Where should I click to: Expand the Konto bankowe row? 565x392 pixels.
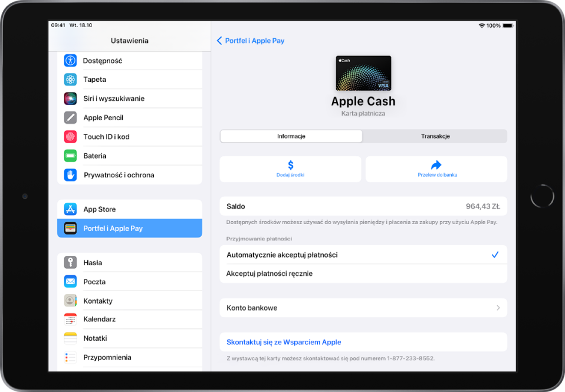point(363,307)
